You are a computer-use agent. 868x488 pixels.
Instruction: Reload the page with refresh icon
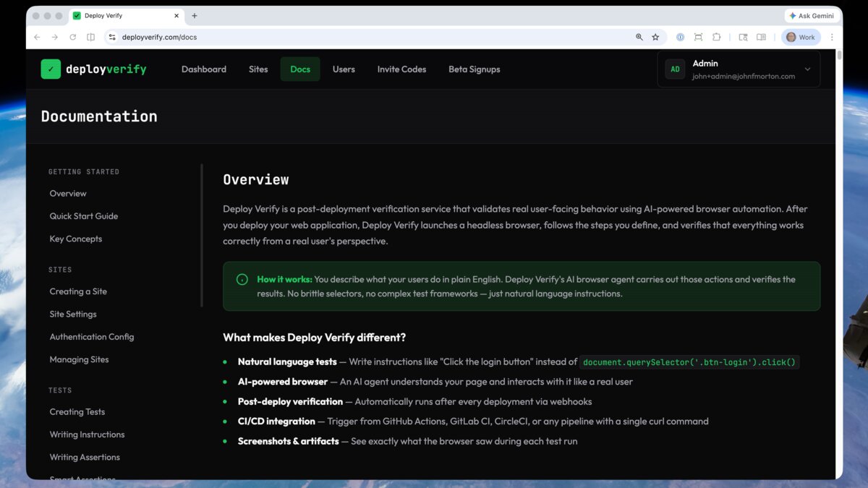pos(72,37)
